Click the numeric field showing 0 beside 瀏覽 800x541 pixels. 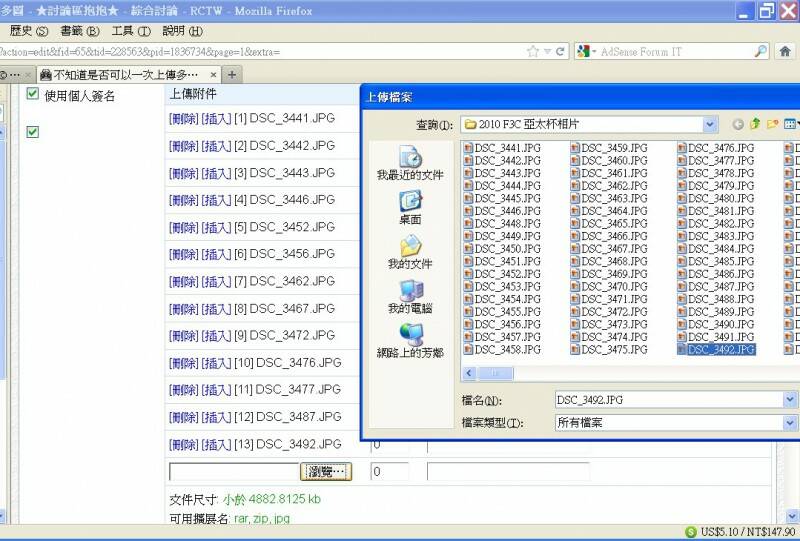tap(390, 472)
